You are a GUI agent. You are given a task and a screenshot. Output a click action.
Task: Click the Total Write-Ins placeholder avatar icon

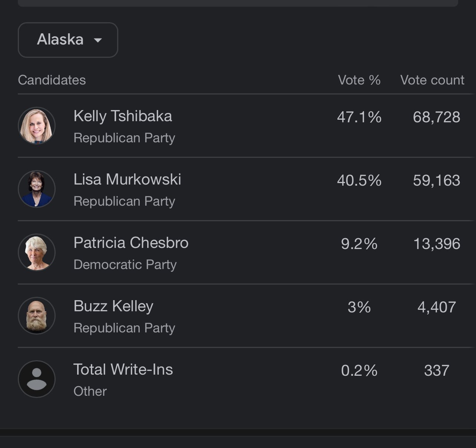point(37,379)
